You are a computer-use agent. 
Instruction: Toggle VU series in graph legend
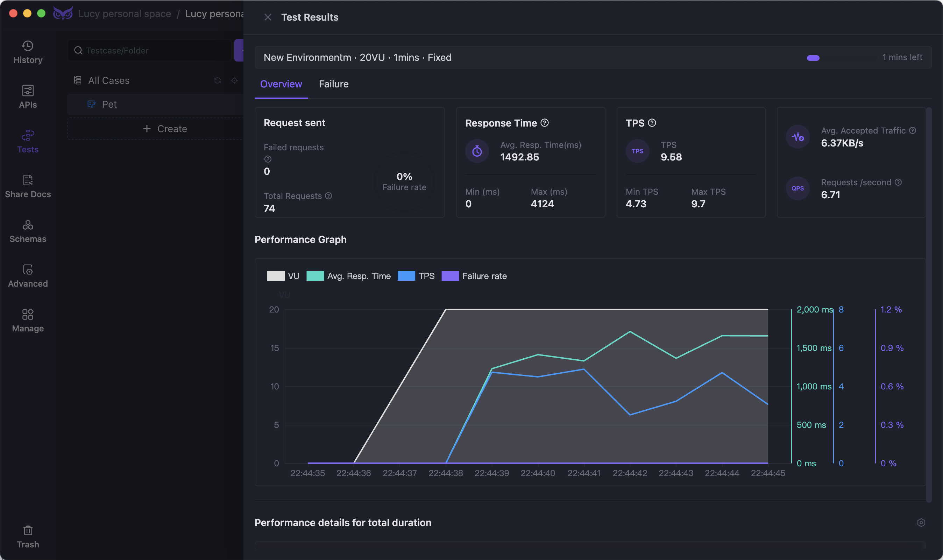pyautogui.click(x=283, y=276)
